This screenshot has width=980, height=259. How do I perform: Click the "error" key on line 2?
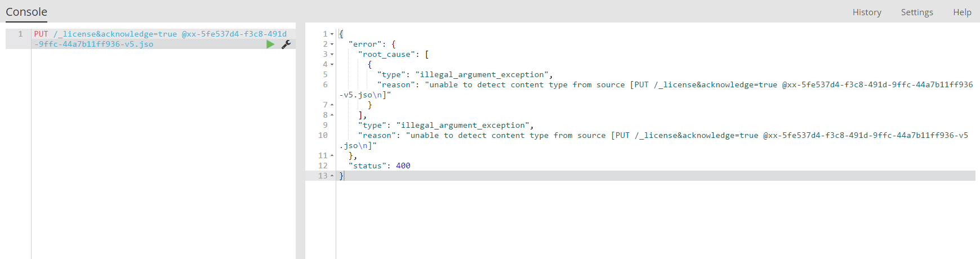tap(365, 44)
